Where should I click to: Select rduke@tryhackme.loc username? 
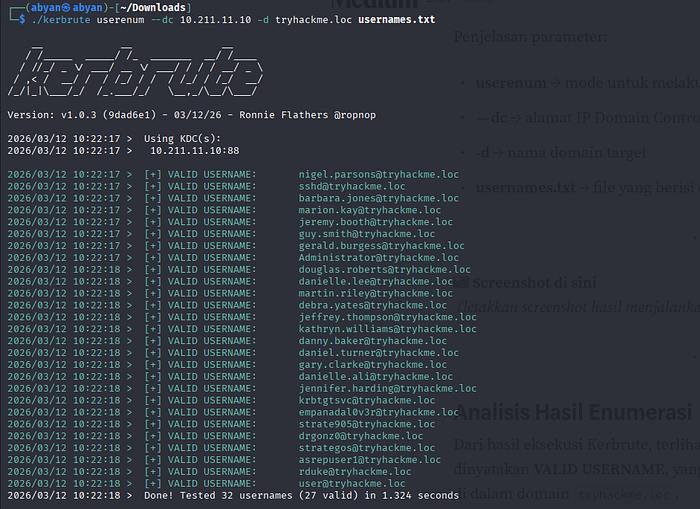355,472
